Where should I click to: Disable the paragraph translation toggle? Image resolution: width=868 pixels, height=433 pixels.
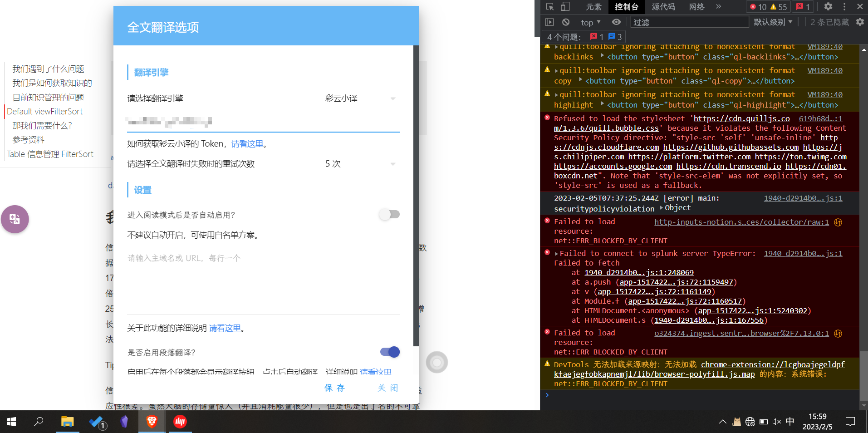coord(389,352)
